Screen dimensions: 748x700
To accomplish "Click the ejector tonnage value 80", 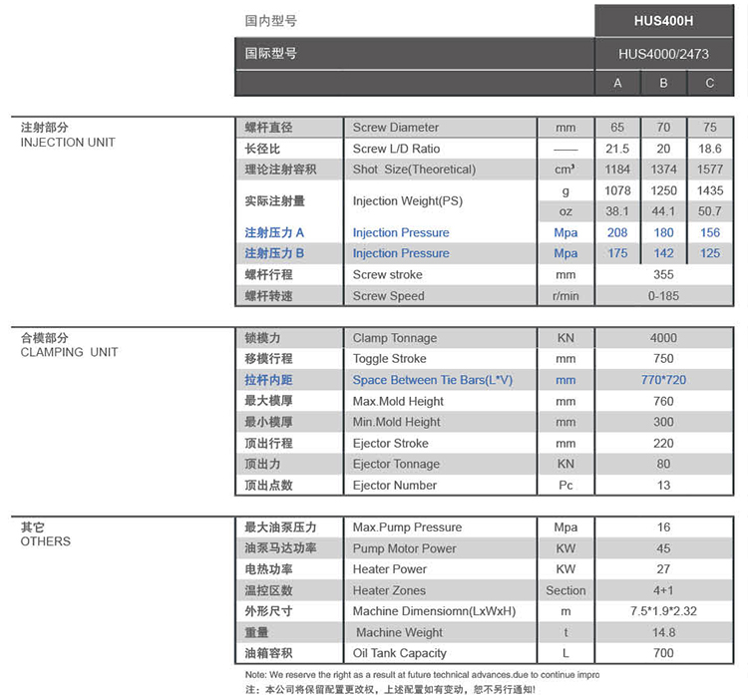I will [x=663, y=464].
